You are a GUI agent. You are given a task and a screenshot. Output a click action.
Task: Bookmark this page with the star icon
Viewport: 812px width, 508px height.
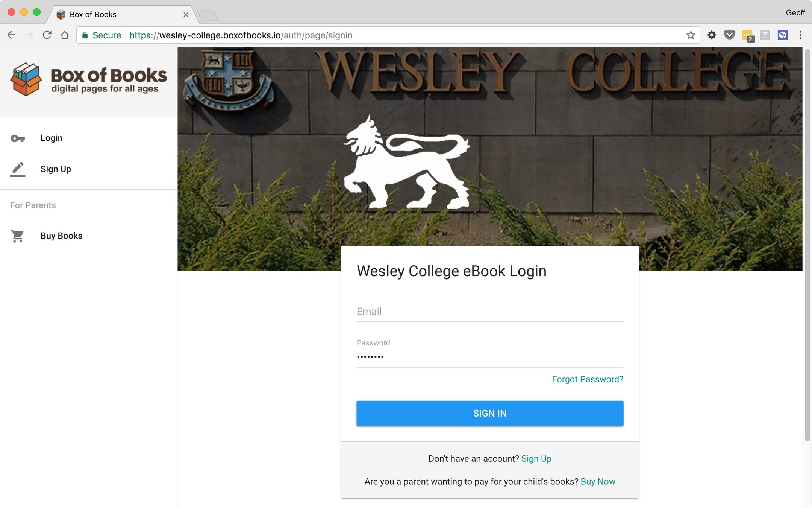pyautogui.click(x=691, y=35)
